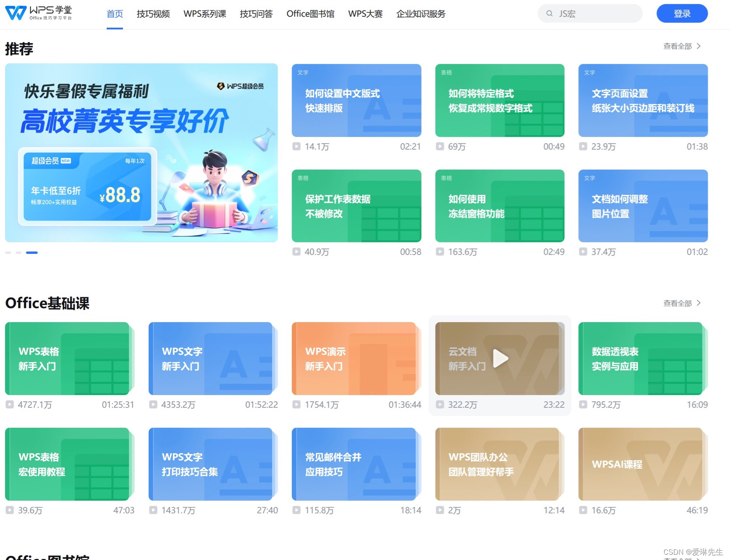
Task: Switch to the second banner slide indicator
Action: click(x=18, y=252)
